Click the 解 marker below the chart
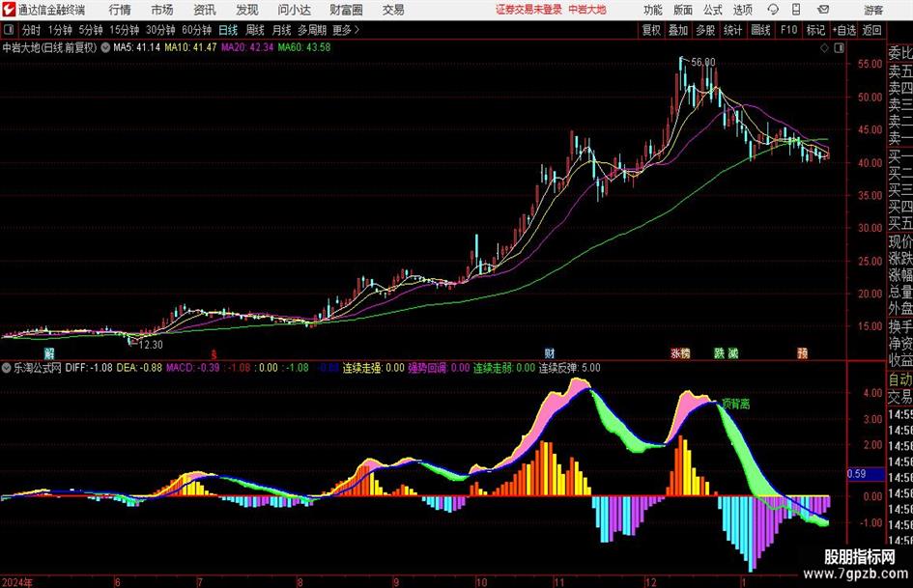 point(49,352)
